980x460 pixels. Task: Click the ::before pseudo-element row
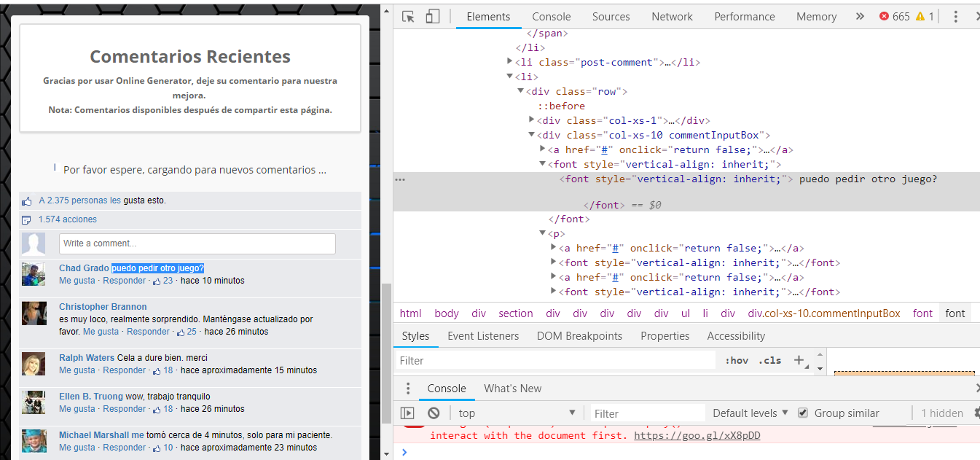561,106
